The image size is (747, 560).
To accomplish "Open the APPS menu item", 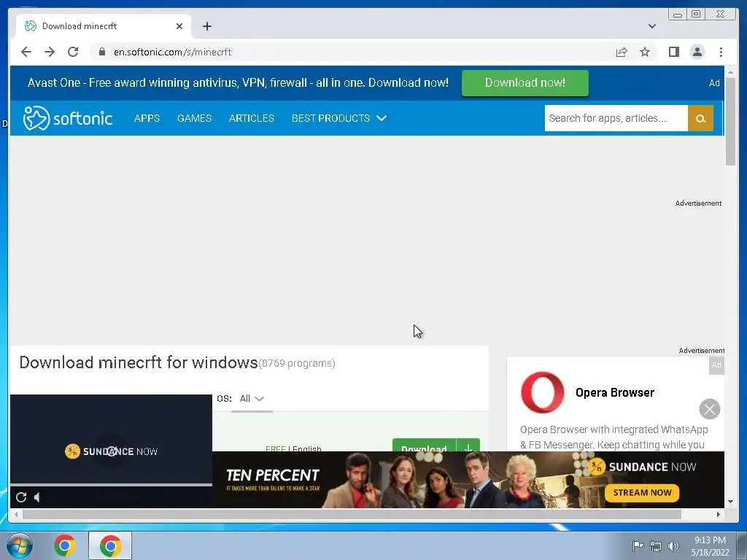I will [147, 118].
